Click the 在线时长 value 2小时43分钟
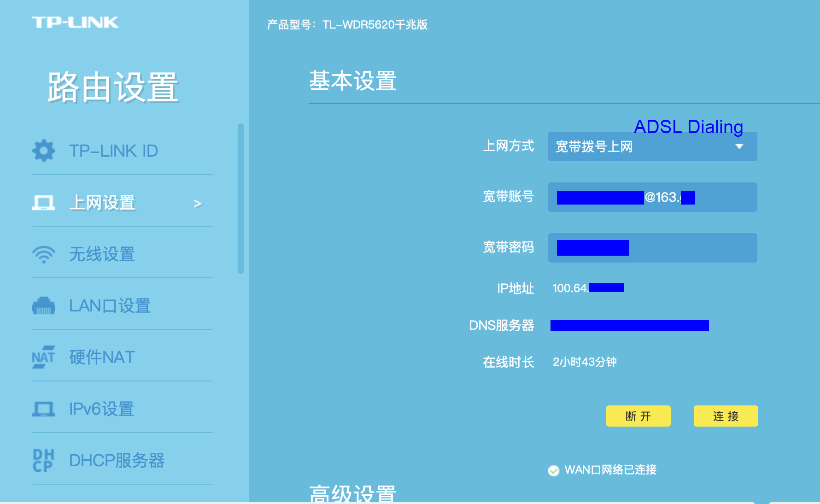 tap(585, 362)
